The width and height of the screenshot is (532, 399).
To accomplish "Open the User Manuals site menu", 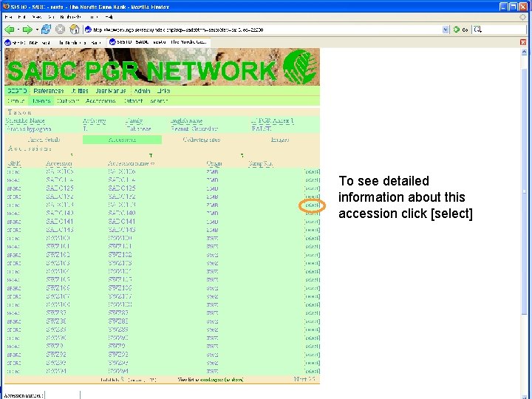I will click(x=111, y=91).
